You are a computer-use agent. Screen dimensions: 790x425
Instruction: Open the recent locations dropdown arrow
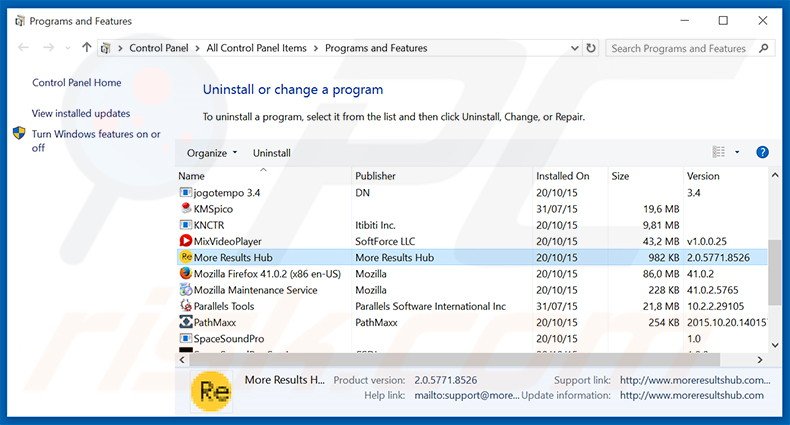[68, 48]
